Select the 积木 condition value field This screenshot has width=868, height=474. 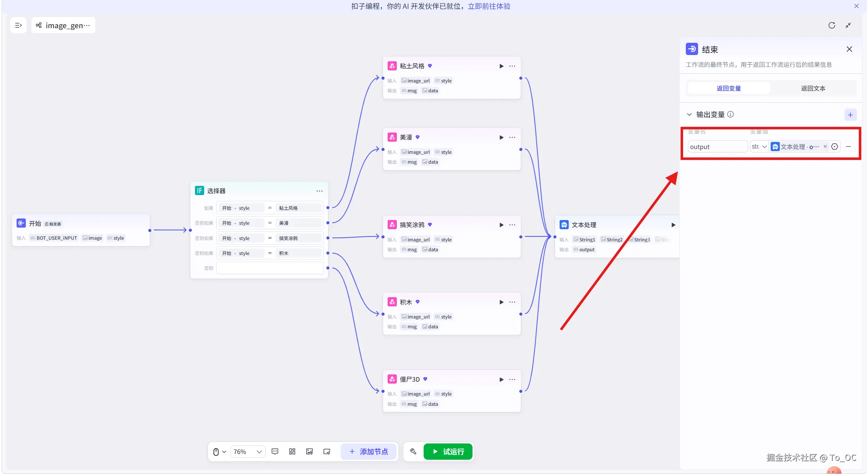point(299,253)
